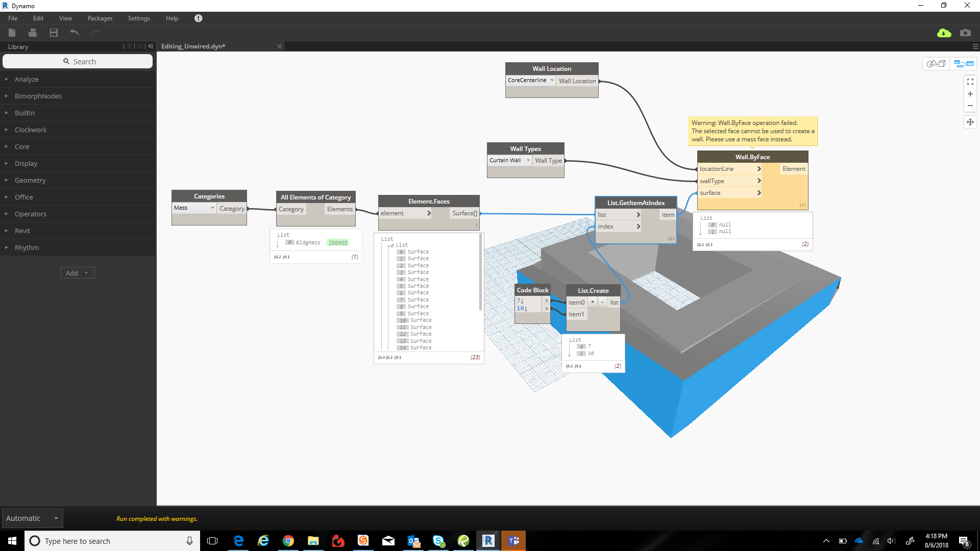980x551 pixels.
Task: Open the Settings menu
Action: click(139, 18)
